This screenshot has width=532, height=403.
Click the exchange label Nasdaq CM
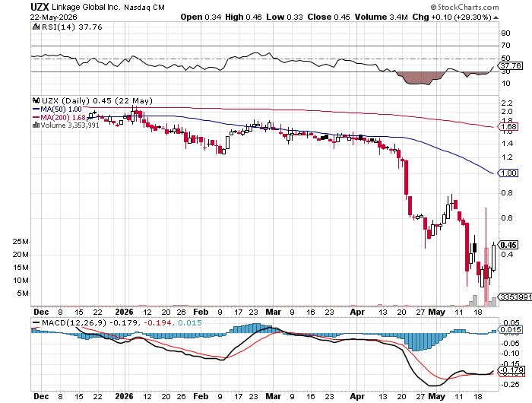click(x=144, y=8)
